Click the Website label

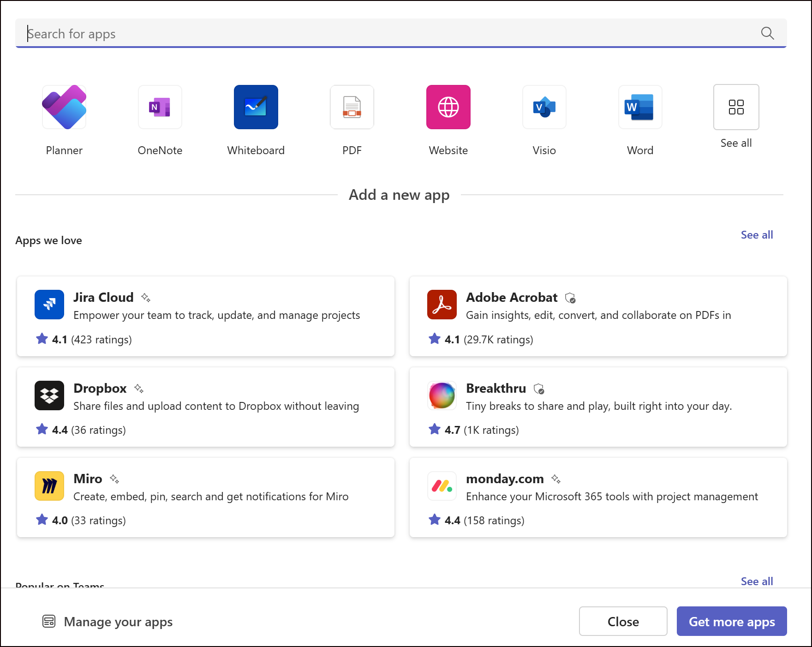[448, 150]
